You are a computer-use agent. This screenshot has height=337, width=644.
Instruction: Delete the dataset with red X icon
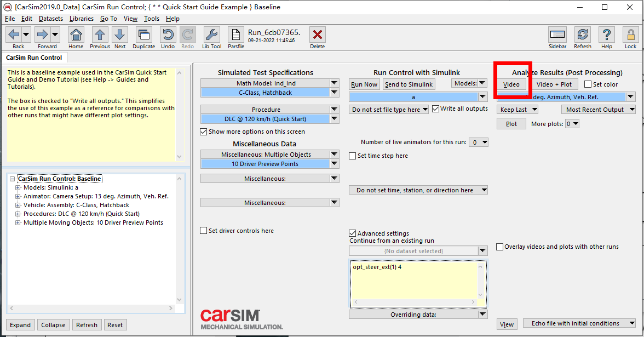coord(318,35)
